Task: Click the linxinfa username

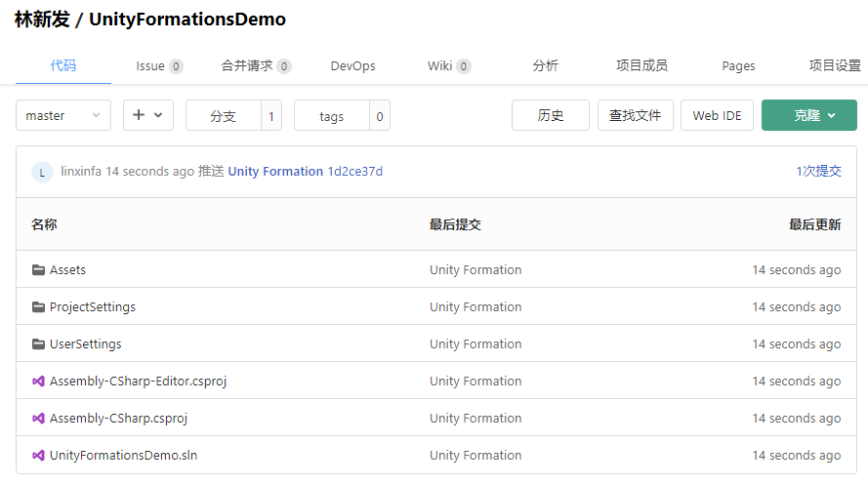Action: point(81,172)
